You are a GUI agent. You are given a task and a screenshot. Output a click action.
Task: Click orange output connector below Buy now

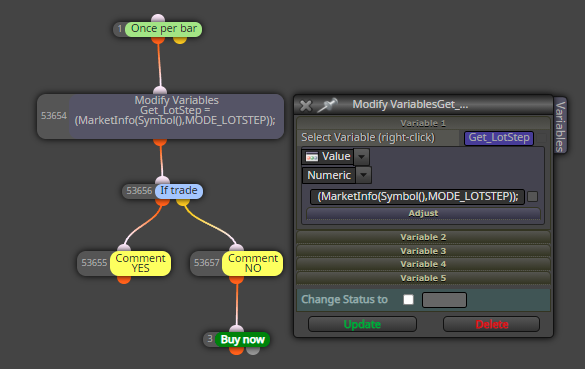point(237,350)
